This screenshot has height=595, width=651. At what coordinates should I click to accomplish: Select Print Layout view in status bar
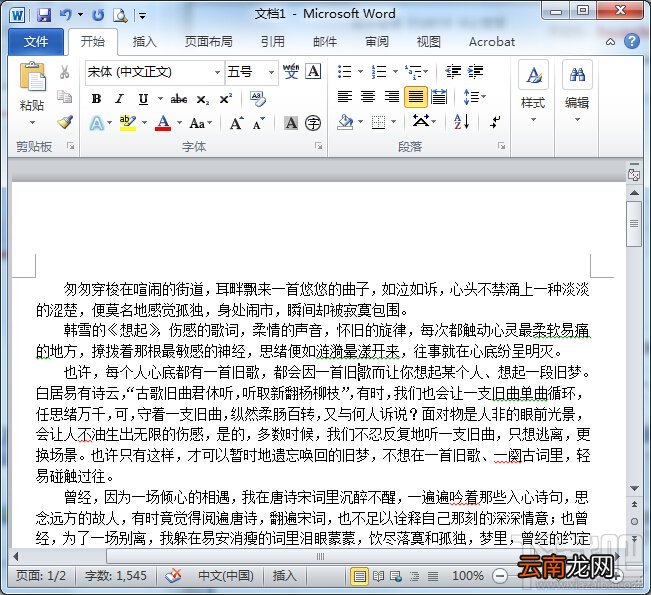(x=360, y=576)
